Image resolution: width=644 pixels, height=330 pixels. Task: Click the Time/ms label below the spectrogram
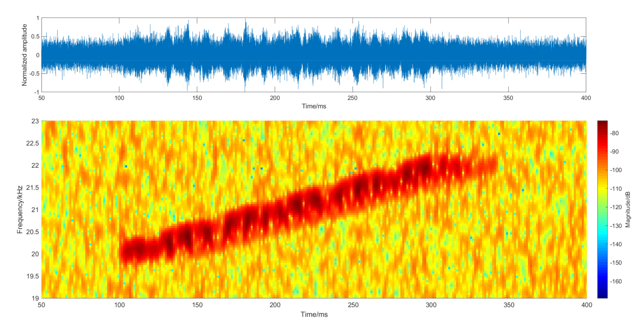click(x=314, y=314)
